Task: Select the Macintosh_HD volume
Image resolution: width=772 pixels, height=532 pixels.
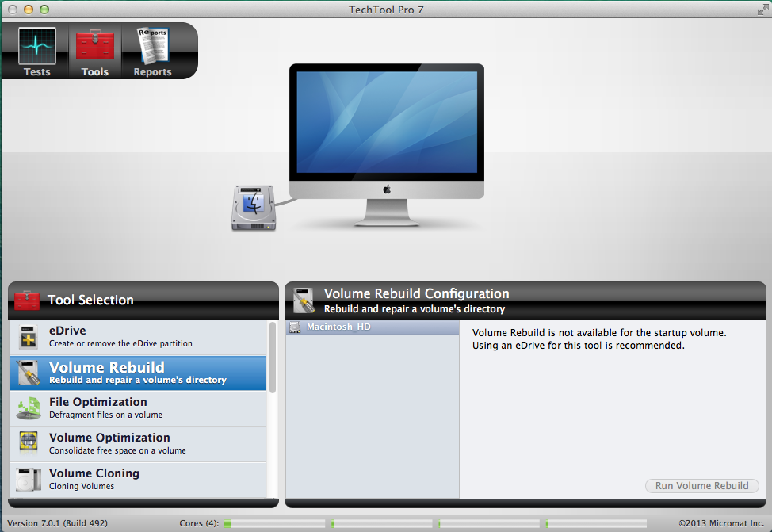Action: pyautogui.click(x=373, y=327)
